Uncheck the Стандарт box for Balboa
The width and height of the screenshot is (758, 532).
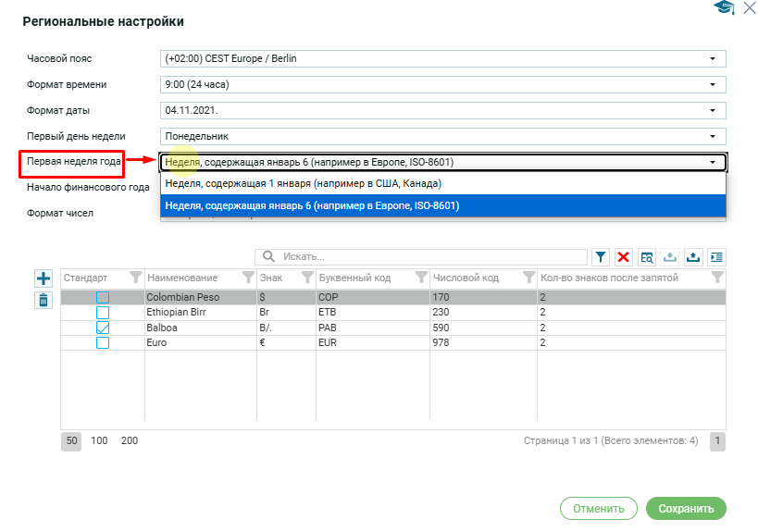[103, 328]
